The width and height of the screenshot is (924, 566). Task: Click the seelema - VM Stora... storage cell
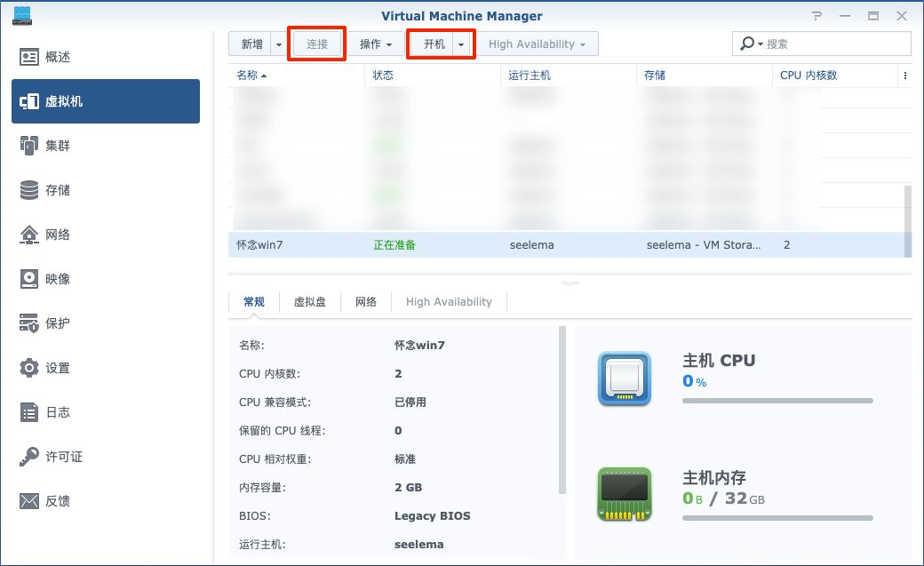703,244
